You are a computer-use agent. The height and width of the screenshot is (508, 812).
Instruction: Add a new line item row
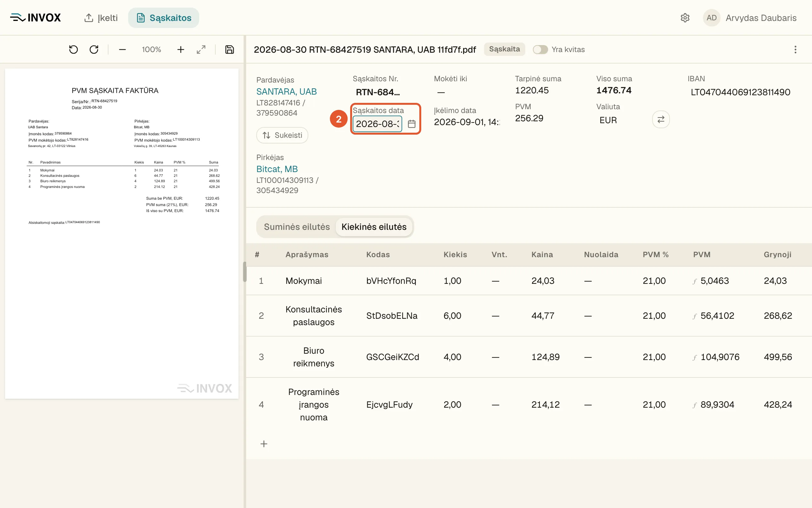pos(264,444)
